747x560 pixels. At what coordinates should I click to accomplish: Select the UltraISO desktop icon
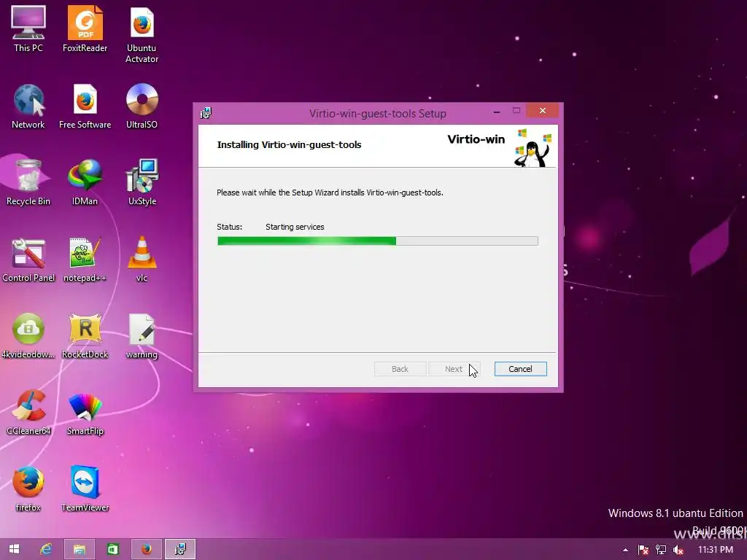[x=142, y=106]
